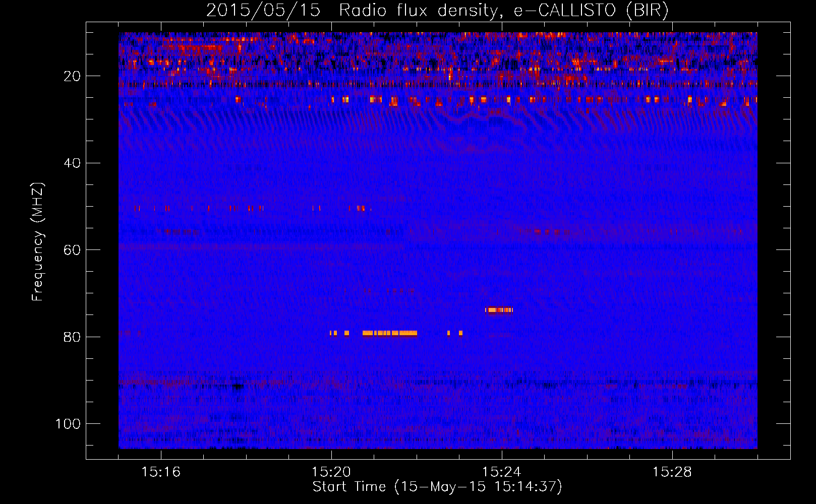Viewport: 816px width, 504px height.
Task: Click the short orange burst near 74 MHz
Action: pos(499,310)
